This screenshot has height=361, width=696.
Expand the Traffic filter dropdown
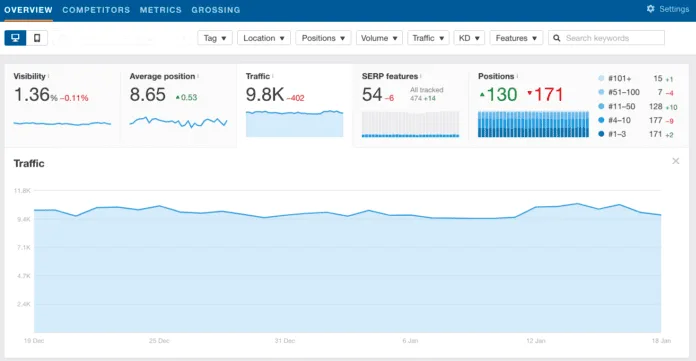pos(428,38)
